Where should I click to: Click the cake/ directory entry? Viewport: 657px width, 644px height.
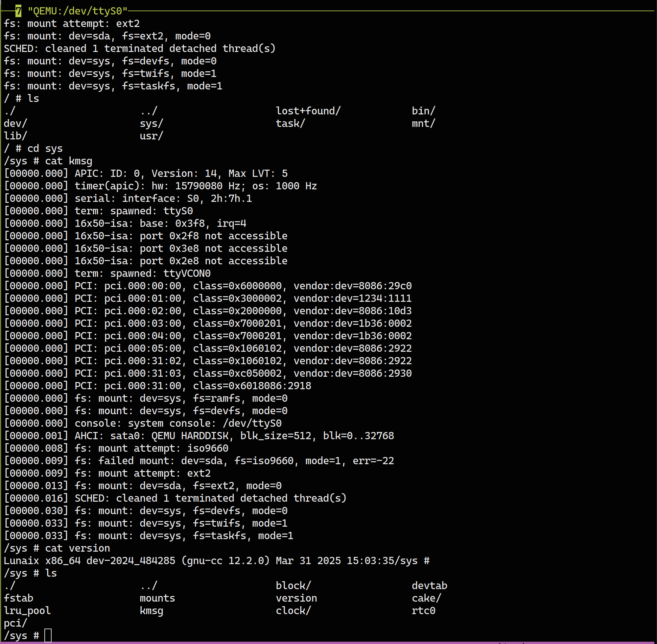coord(426,598)
